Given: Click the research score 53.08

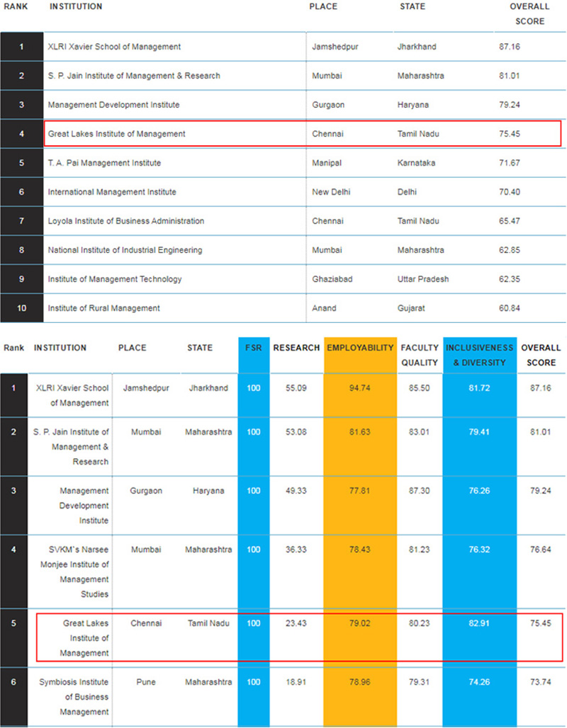Looking at the screenshot, I should (296, 432).
